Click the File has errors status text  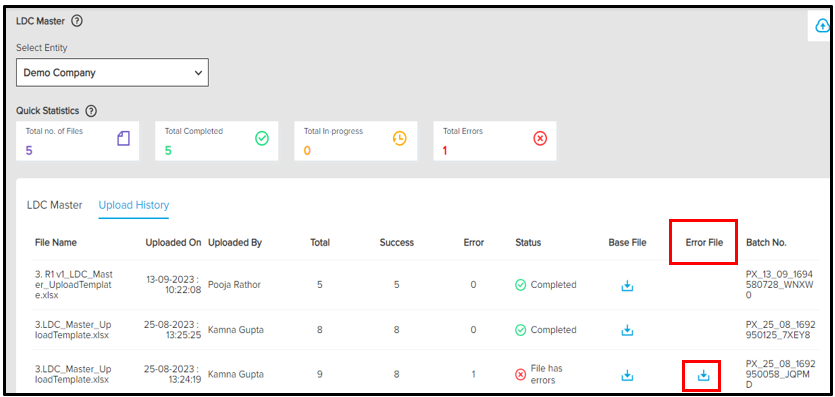(x=546, y=375)
